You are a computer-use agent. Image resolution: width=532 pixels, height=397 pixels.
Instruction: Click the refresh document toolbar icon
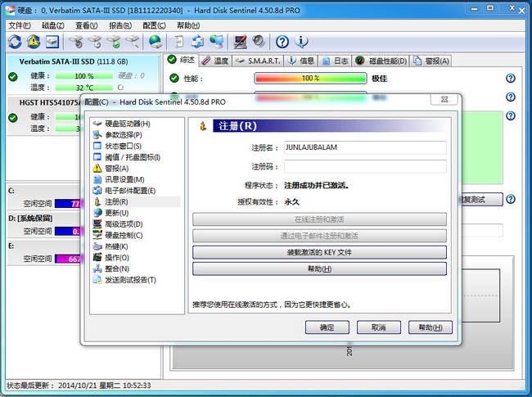coord(197,42)
